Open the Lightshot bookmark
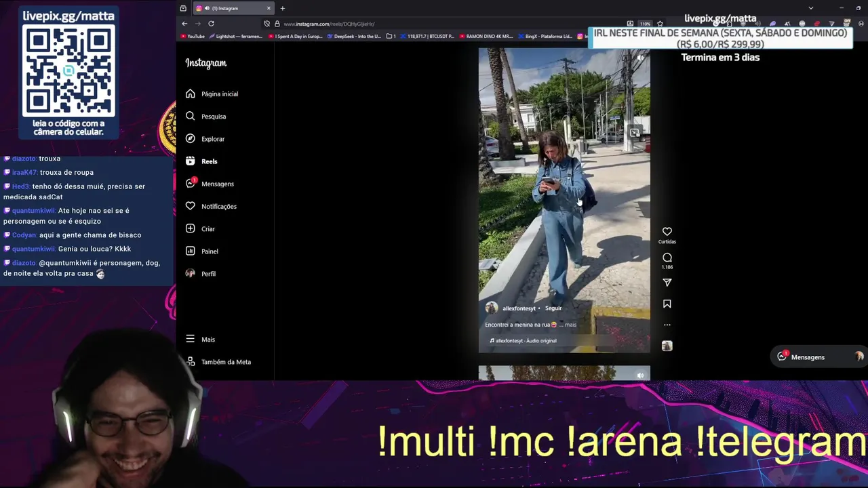868x488 pixels. click(235, 37)
